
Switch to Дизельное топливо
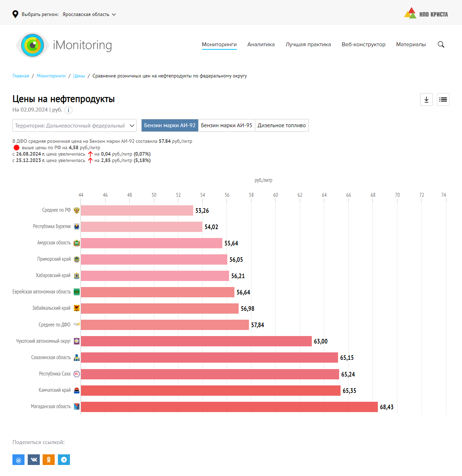coord(282,125)
